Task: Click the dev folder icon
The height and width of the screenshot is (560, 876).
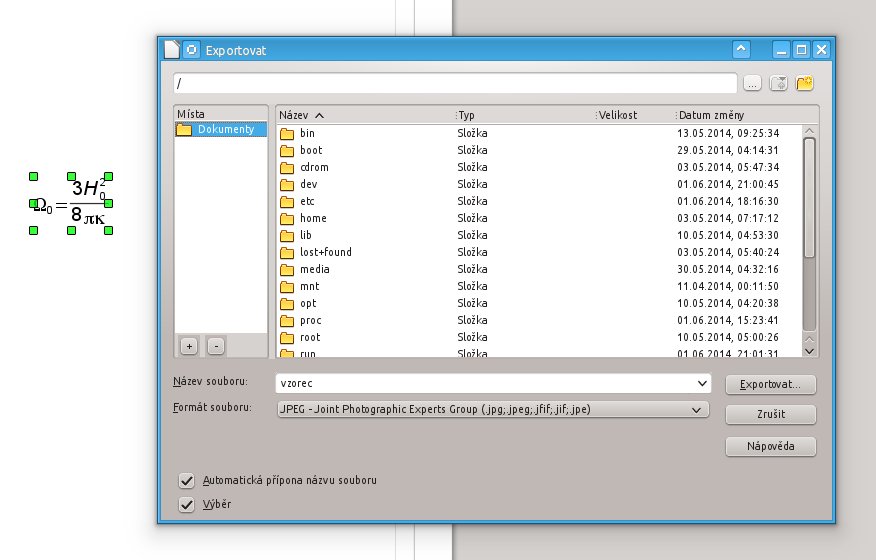Action: tap(287, 184)
